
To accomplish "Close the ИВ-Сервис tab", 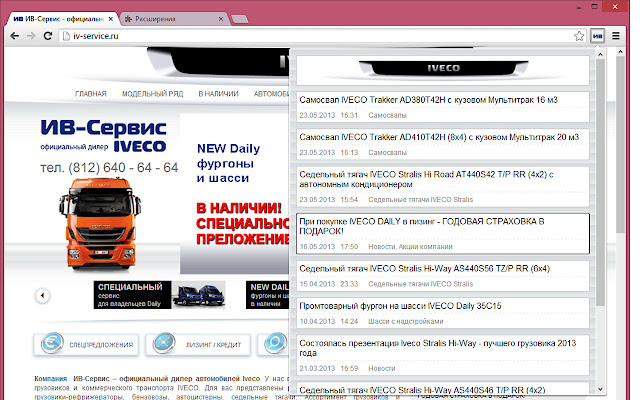I will click(x=111, y=19).
